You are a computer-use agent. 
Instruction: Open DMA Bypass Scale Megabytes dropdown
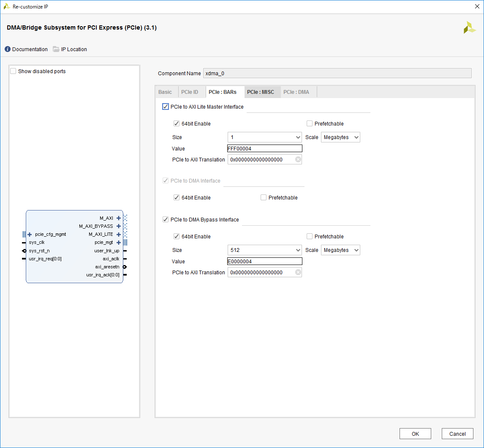[x=340, y=250]
